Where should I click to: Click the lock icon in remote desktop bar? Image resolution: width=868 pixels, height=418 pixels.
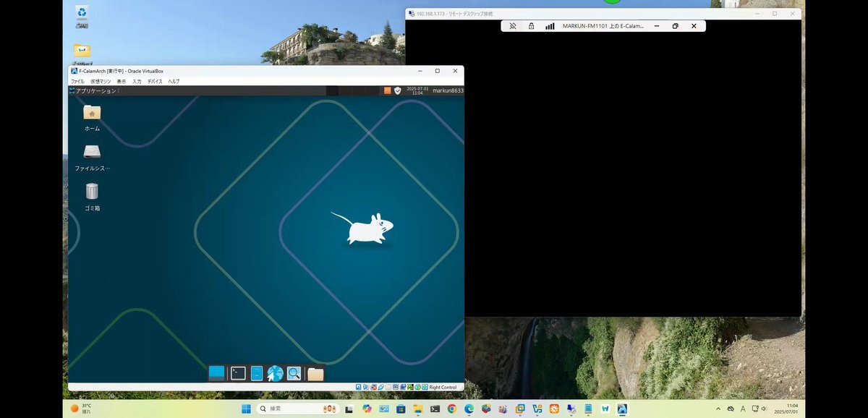(532, 26)
